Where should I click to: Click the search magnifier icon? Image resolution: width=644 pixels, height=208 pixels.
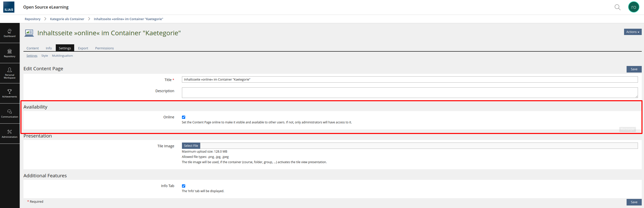click(617, 7)
